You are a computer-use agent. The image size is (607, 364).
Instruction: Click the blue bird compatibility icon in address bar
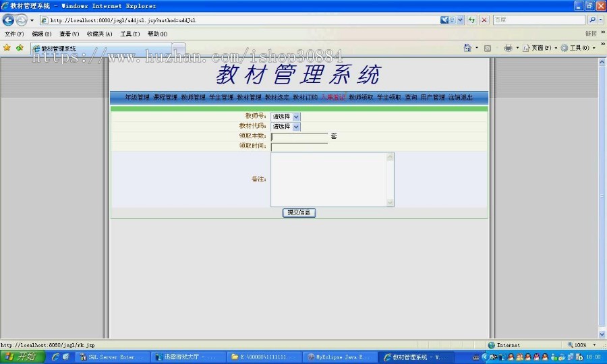pyautogui.click(x=444, y=20)
